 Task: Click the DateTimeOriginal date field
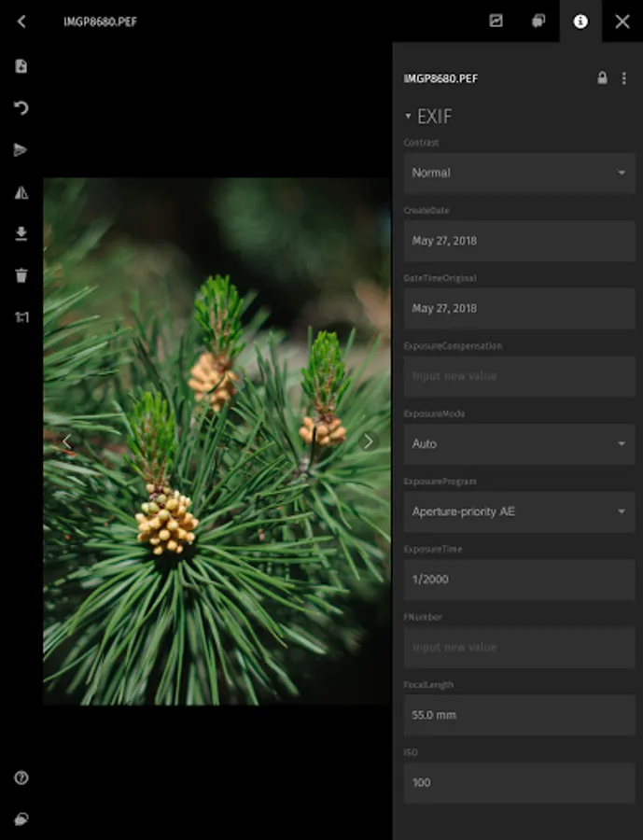point(519,308)
